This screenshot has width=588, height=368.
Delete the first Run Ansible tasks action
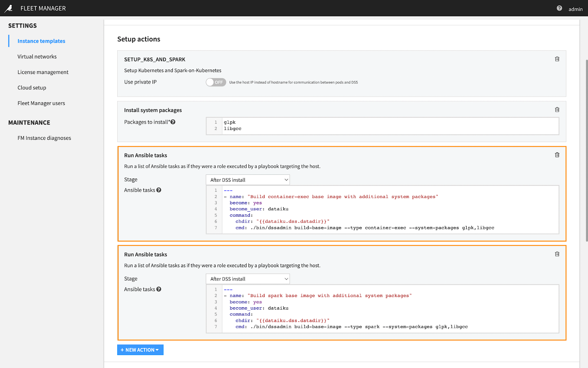tap(557, 155)
